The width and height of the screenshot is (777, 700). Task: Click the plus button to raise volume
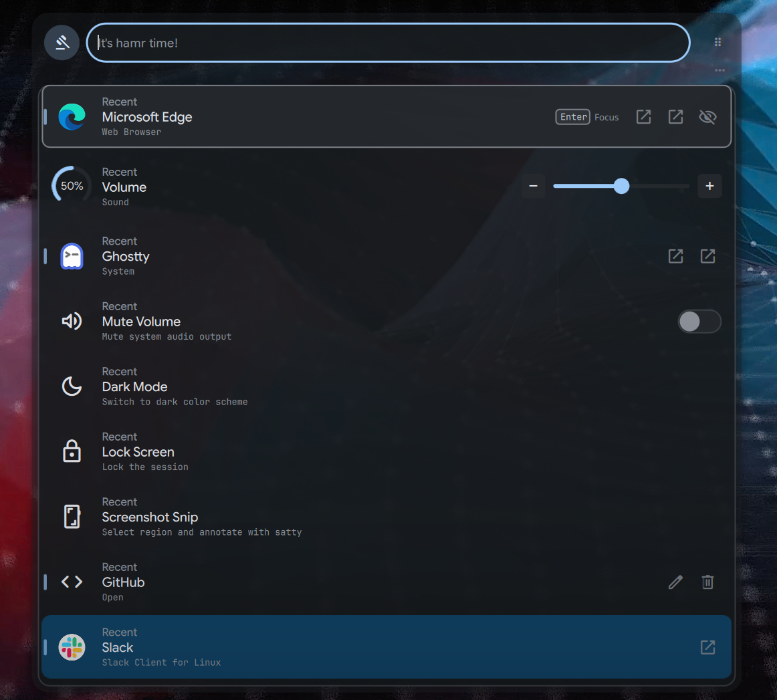point(709,186)
